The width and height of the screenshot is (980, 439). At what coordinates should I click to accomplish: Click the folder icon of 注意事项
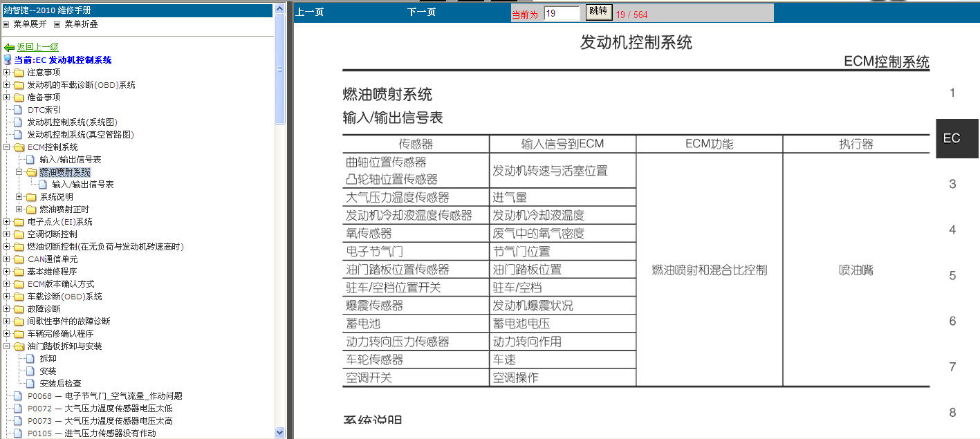(x=19, y=73)
